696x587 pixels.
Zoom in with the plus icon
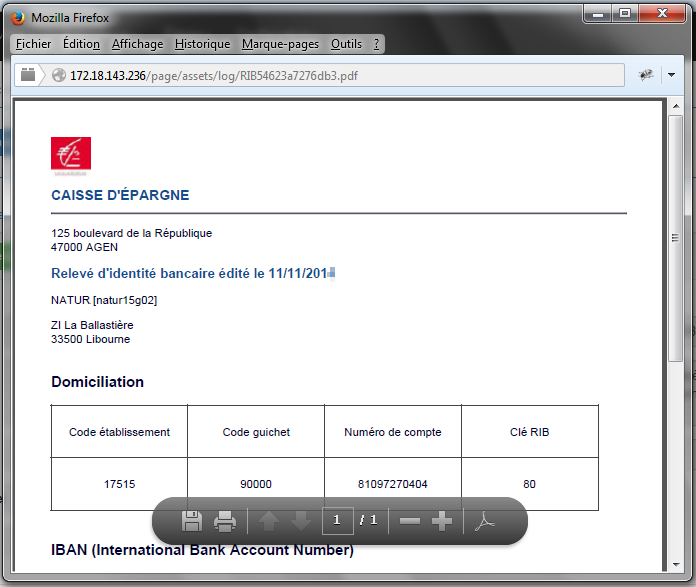pyautogui.click(x=442, y=521)
